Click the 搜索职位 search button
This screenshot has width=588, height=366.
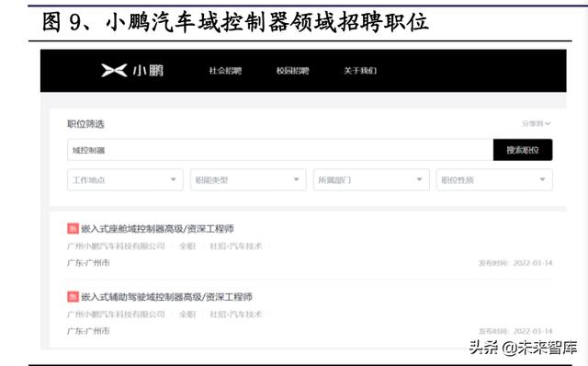[x=523, y=150]
